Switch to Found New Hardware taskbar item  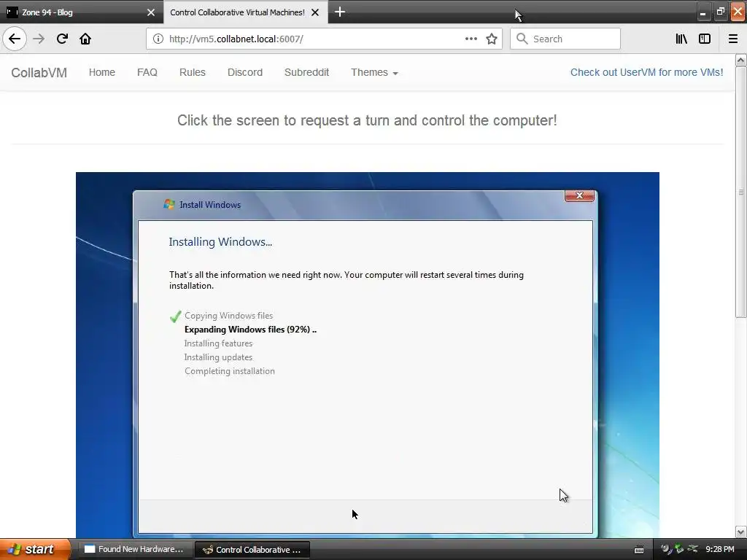(135, 550)
